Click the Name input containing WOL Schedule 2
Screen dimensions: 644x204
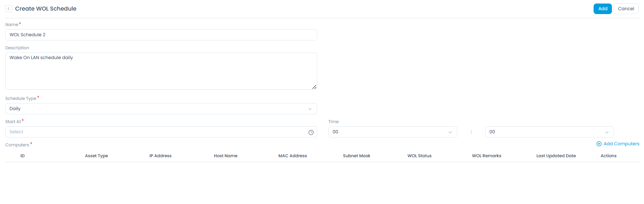click(x=161, y=34)
